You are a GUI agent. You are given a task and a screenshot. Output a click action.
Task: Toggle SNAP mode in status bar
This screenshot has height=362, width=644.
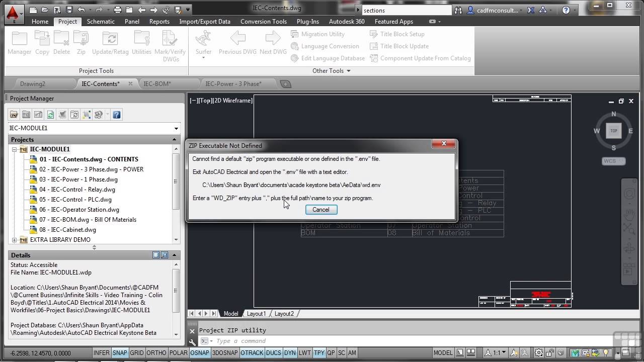(120, 352)
